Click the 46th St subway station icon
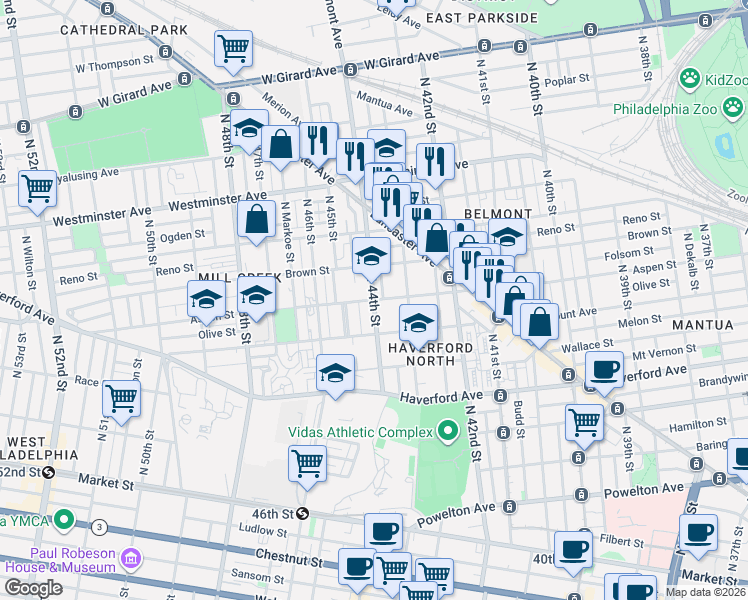Screen dimensions: 748x600 (302, 514)
